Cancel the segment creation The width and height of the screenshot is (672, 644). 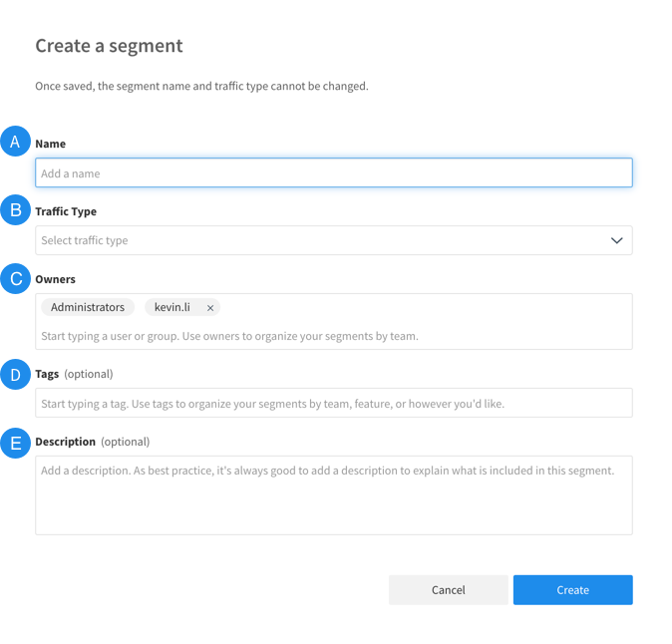[x=448, y=590]
